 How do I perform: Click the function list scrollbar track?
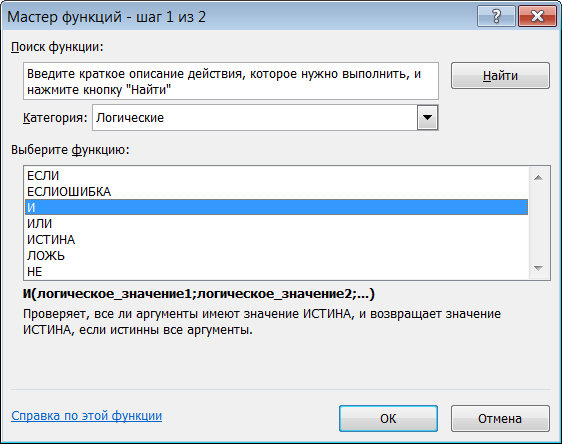(x=538, y=223)
